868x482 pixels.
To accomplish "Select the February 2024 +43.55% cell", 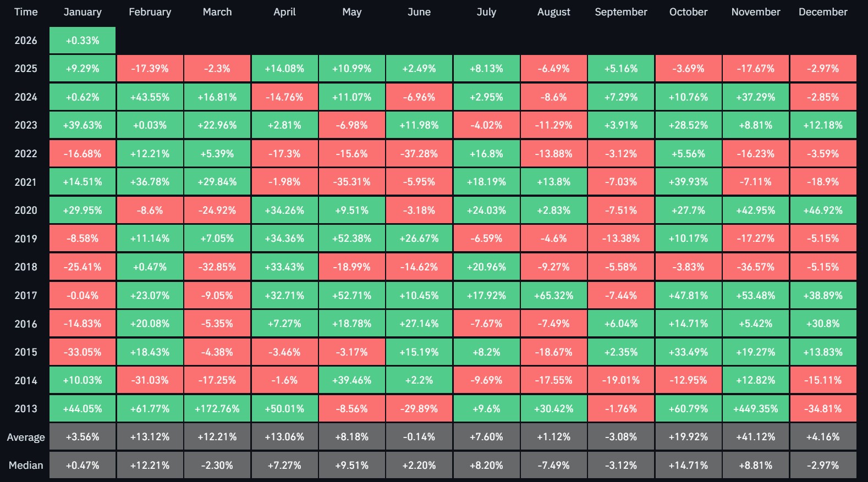I will tap(150, 97).
